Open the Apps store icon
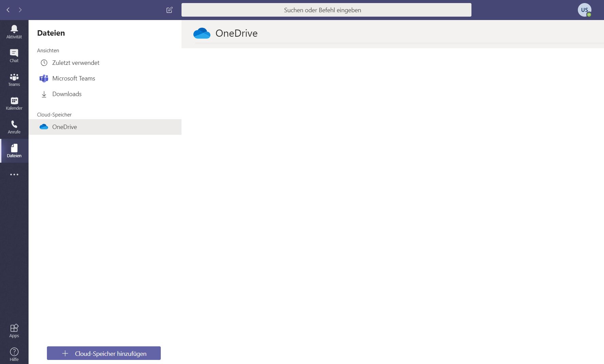The height and width of the screenshot is (364, 604). pyautogui.click(x=14, y=331)
